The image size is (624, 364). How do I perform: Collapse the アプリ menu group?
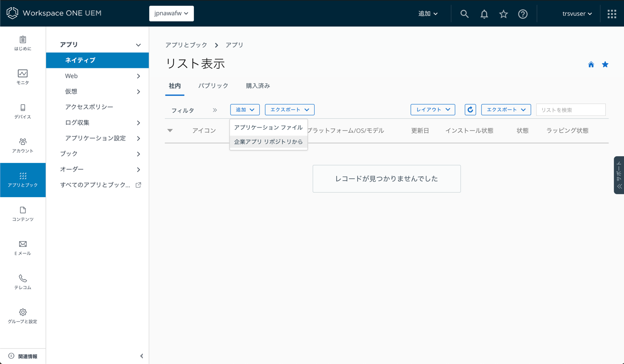[139, 45]
